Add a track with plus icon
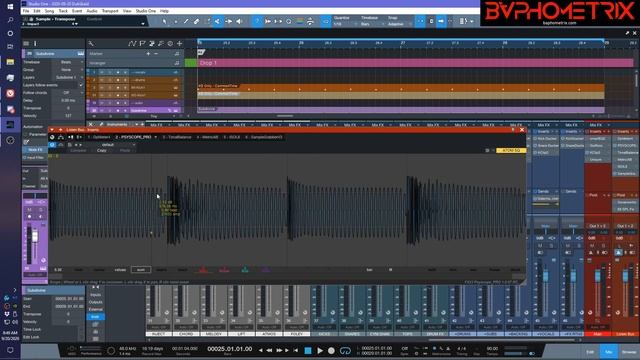The width and height of the screenshot is (640, 360). (x=179, y=43)
